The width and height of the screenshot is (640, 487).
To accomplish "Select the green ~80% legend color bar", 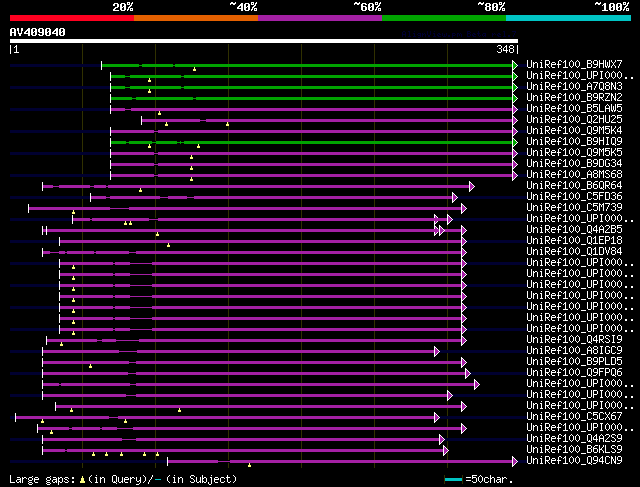I will click(x=444, y=18).
